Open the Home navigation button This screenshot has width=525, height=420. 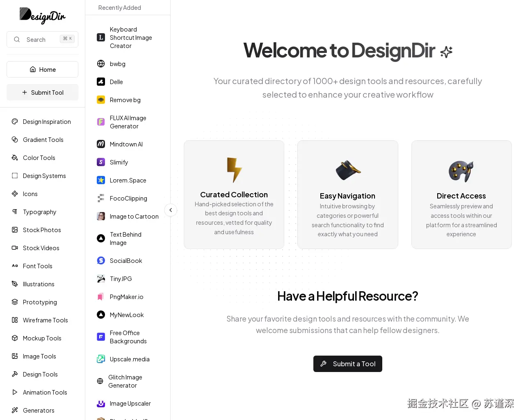click(42, 69)
